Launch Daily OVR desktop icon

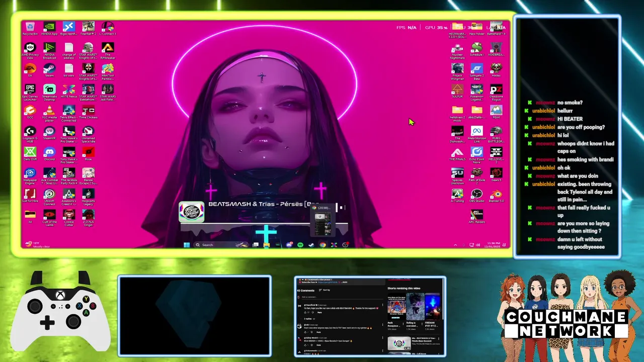30,154
